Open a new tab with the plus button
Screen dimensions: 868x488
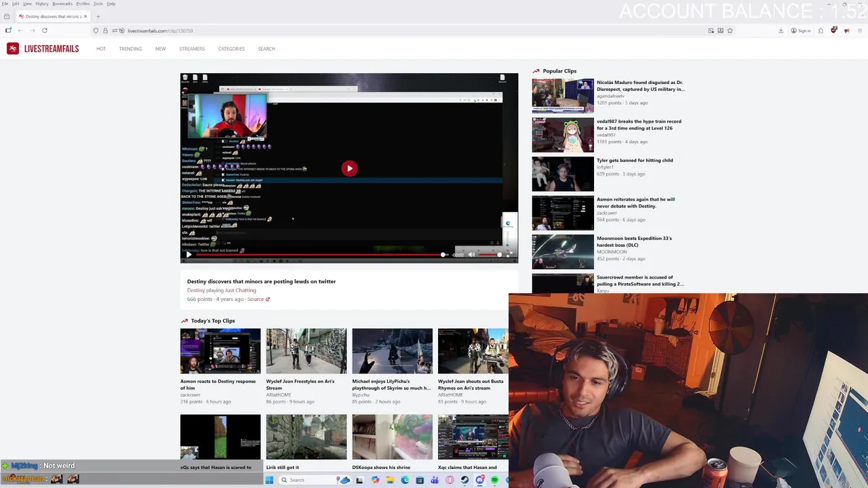tap(98, 16)
